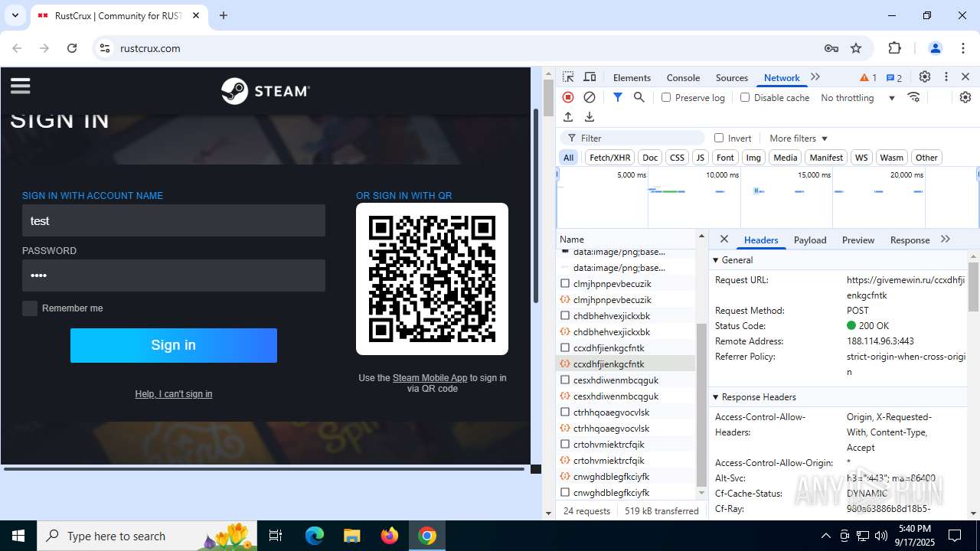Open DevTools settings gear
The width and height of the screenshot is (980, 551).
[x=925, y=77]
